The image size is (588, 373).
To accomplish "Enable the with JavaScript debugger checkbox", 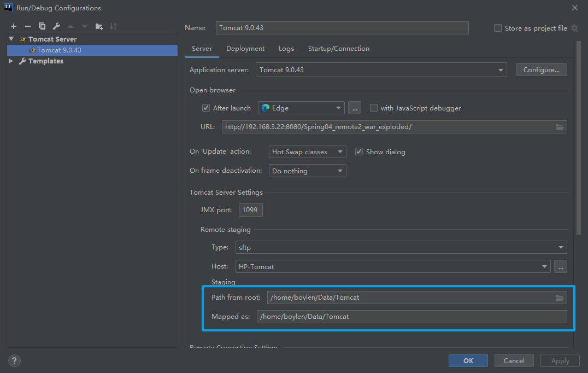I will coord(373,108).
